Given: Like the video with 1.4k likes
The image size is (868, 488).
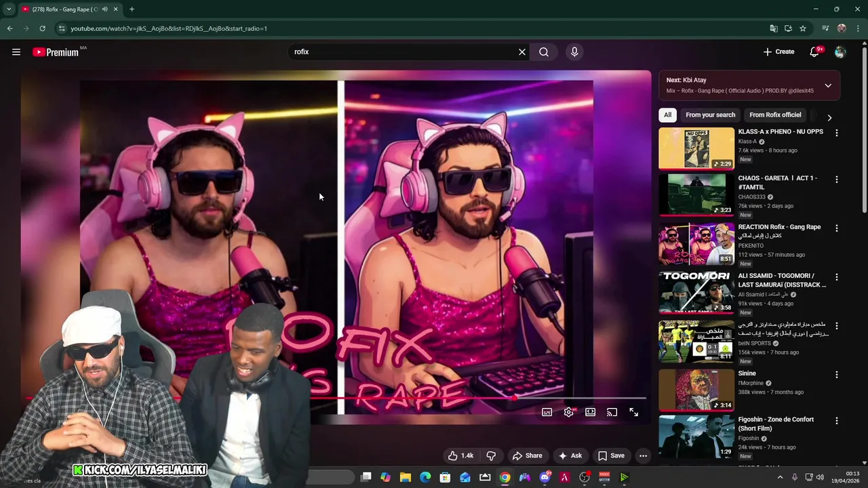Looking at the screenshot, I should coord(460,455).
